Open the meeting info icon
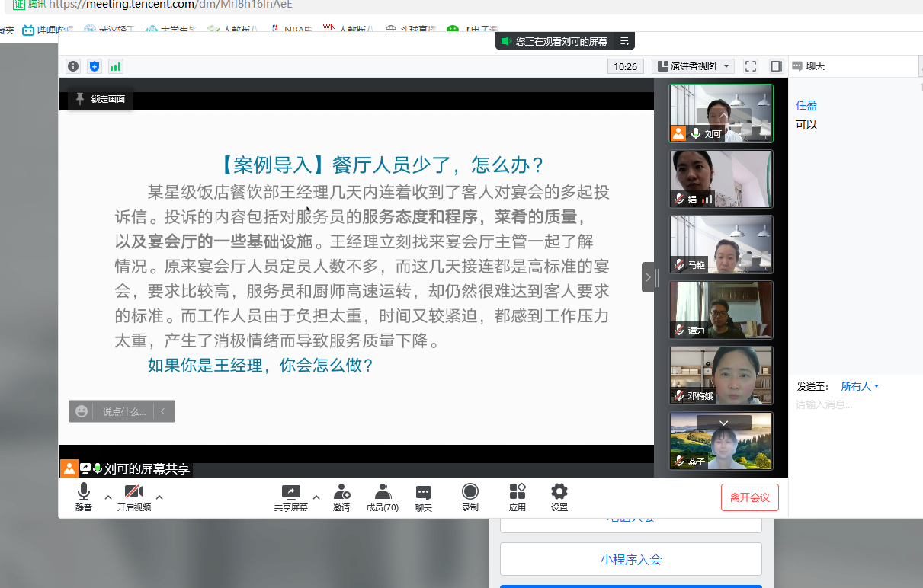The width and height of the screenshot is (923, 588). (x=72, y=66)
